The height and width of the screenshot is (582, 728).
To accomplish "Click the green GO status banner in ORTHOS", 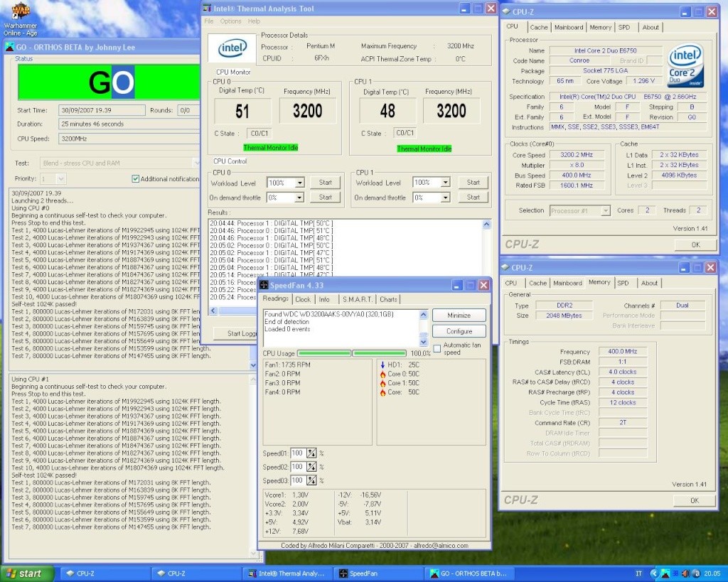I will (x=109, y=82).
